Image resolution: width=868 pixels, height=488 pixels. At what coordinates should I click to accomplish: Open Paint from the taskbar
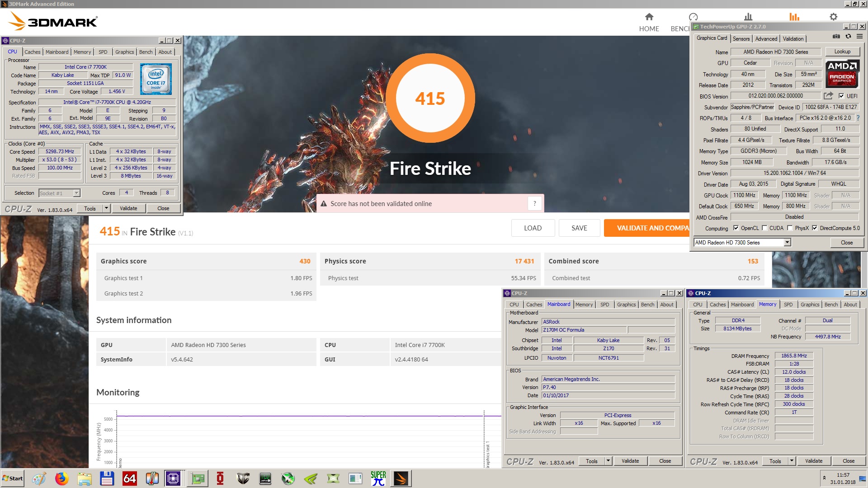pos(39,479)
